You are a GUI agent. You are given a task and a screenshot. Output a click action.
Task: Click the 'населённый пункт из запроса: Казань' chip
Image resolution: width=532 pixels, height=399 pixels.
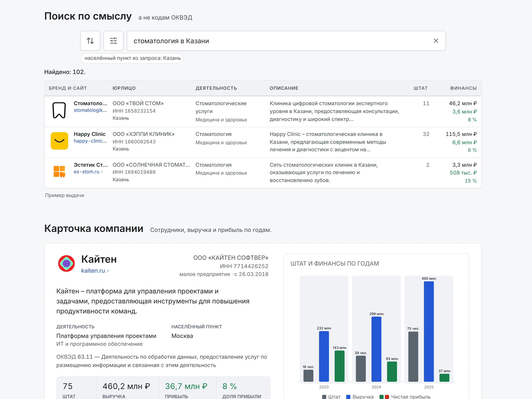[x=132, y=58]
